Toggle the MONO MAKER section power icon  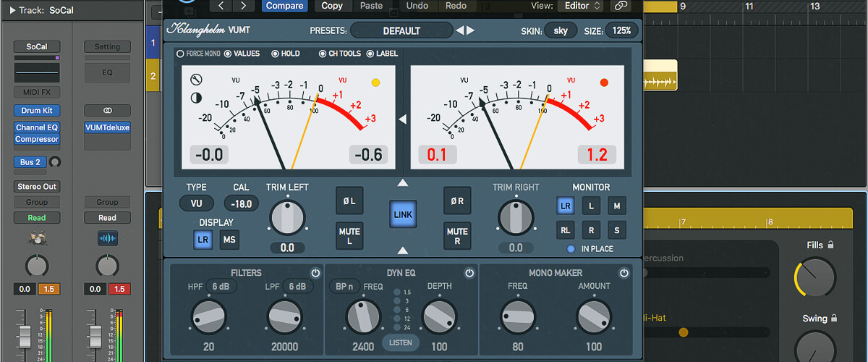(624, 273)
